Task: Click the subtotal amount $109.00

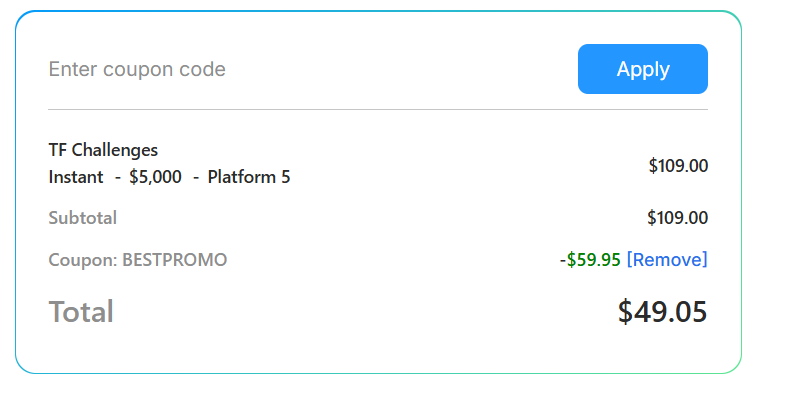Action: tap(678, 218)
